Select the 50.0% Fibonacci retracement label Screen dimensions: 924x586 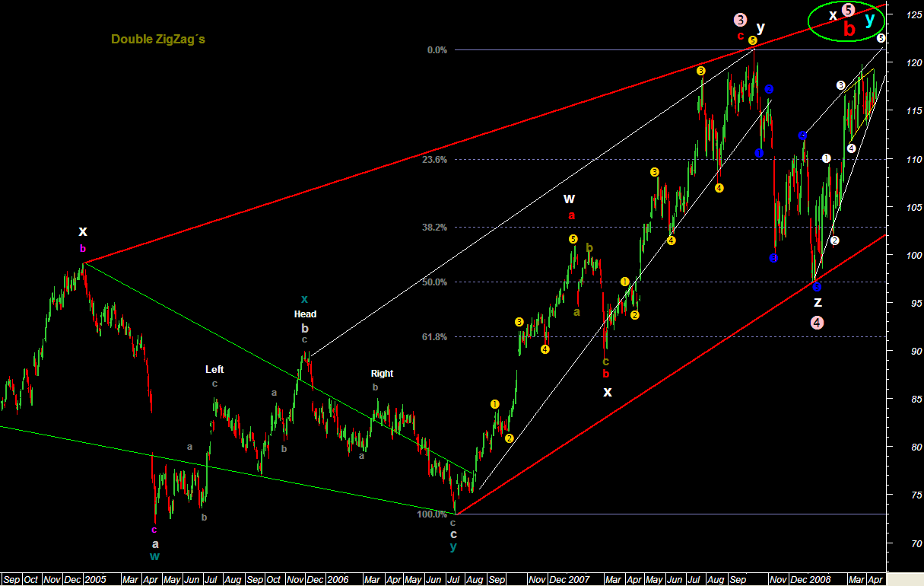pos(435,282)
